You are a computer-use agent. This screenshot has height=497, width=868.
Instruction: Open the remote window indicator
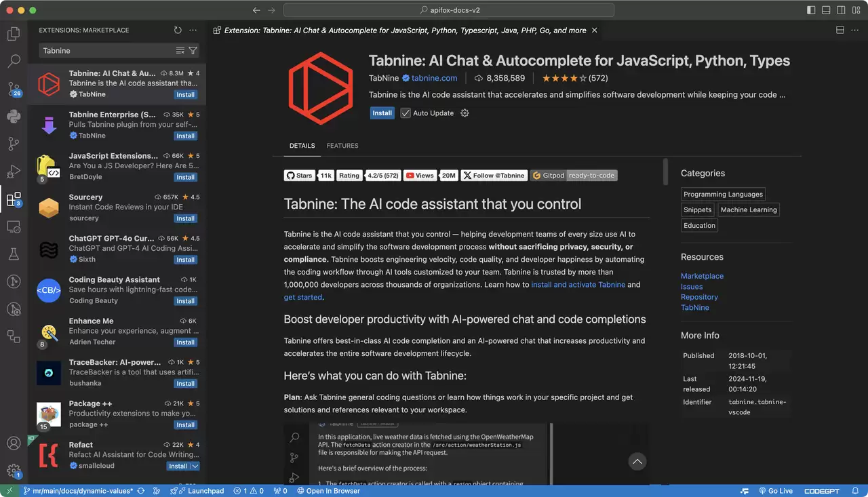(x=9, y=491)
